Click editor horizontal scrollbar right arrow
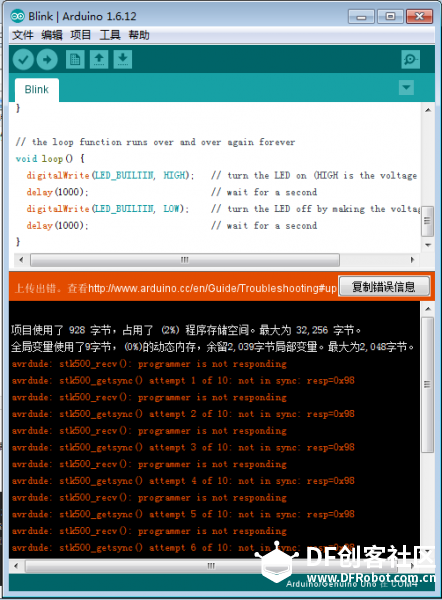The width and height of the screenshot is (442, 600). (x=413, y=260)
